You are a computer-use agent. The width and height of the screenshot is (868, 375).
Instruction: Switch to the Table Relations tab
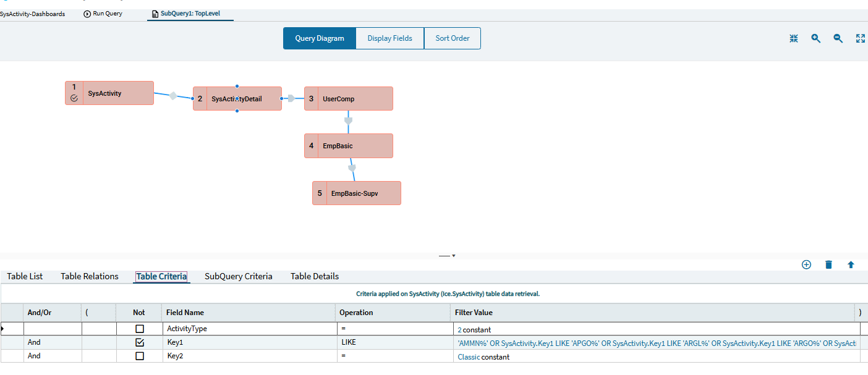tap(90, 276)
